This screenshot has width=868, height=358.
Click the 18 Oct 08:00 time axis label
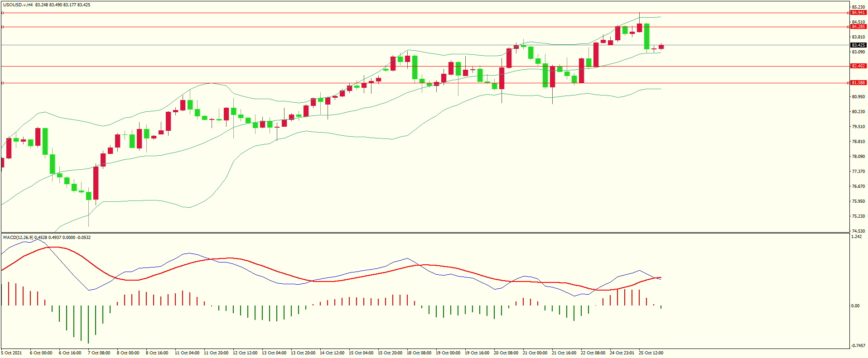pos(419,353)
